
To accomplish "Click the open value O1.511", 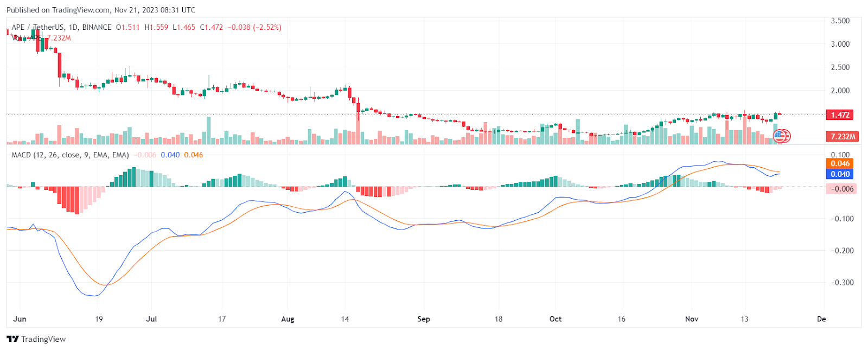I will pyautogui.click(x=128, y=27).
